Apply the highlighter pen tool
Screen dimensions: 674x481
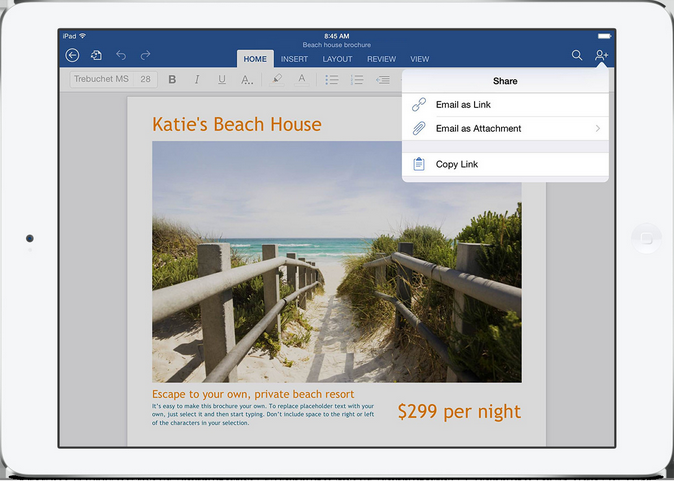(x=277, y=79)
